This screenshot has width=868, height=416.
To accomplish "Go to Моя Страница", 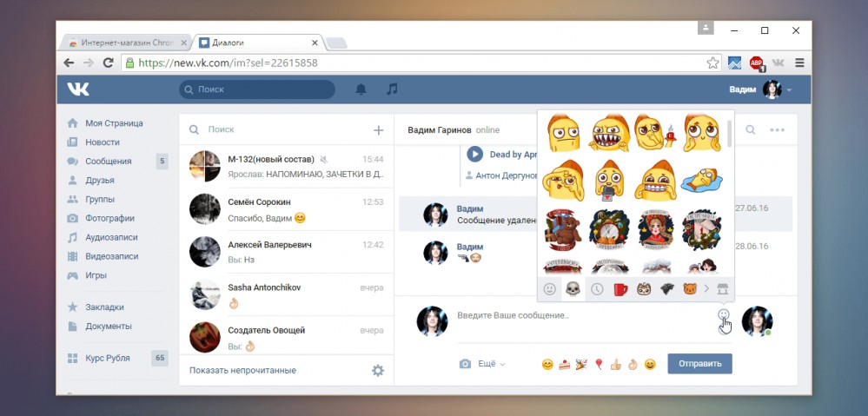I will click(x=114, y=122).
